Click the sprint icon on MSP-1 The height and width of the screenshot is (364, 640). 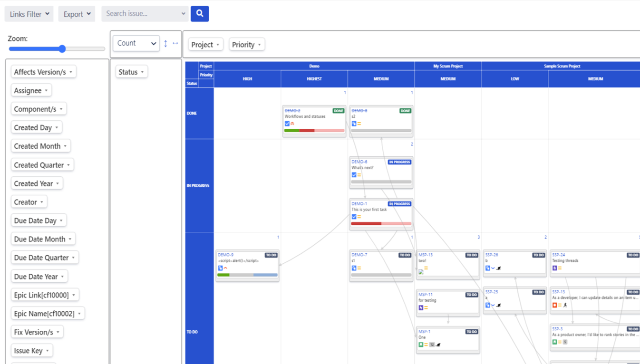pos(438,345)
